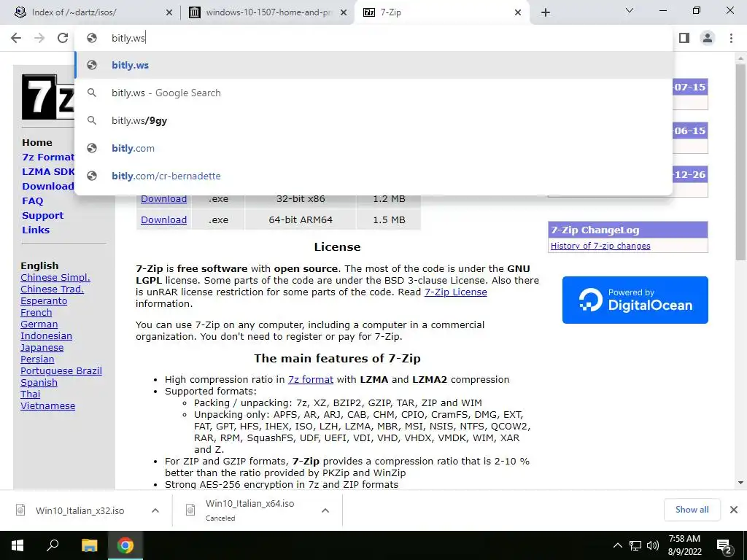The width and height of the screenshot is (747, 560).
Task: Open the Download sidebar link
Action: pos(48,186)
